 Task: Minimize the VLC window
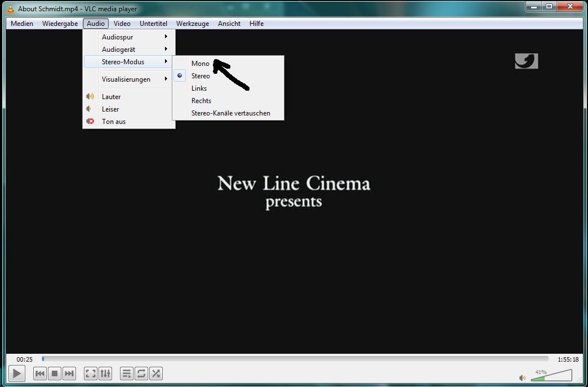[534, 6]
